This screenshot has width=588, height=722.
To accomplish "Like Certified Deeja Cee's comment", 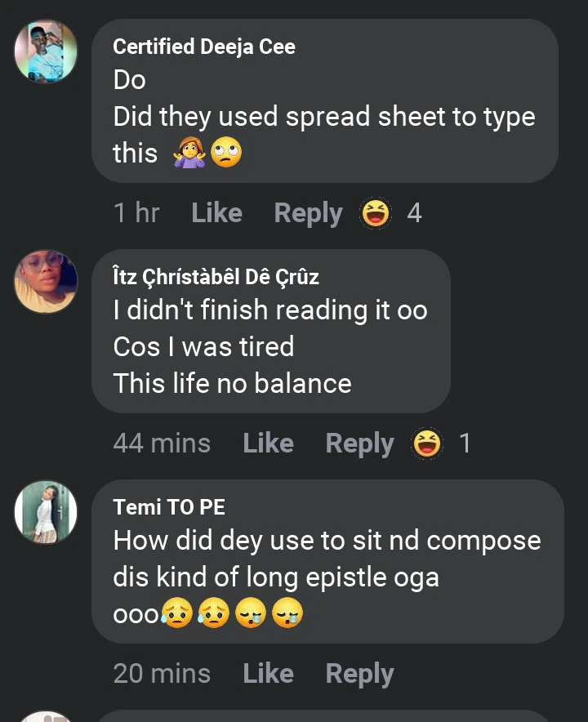I will click(216, 213).
